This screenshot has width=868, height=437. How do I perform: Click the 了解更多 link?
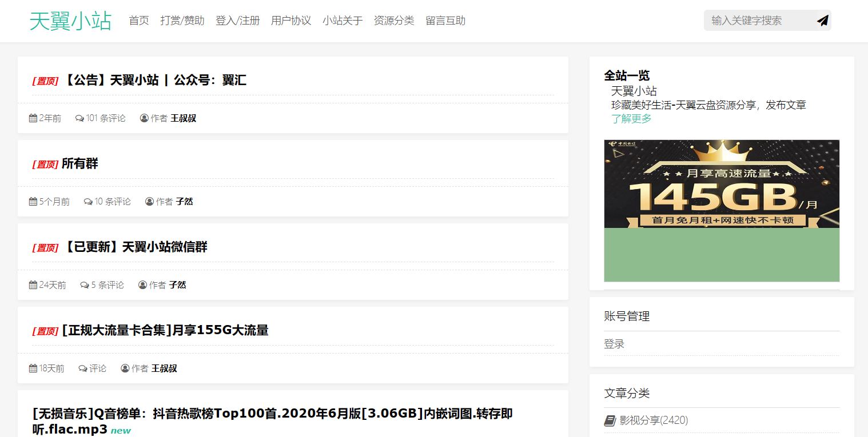(x=631, y=119)
